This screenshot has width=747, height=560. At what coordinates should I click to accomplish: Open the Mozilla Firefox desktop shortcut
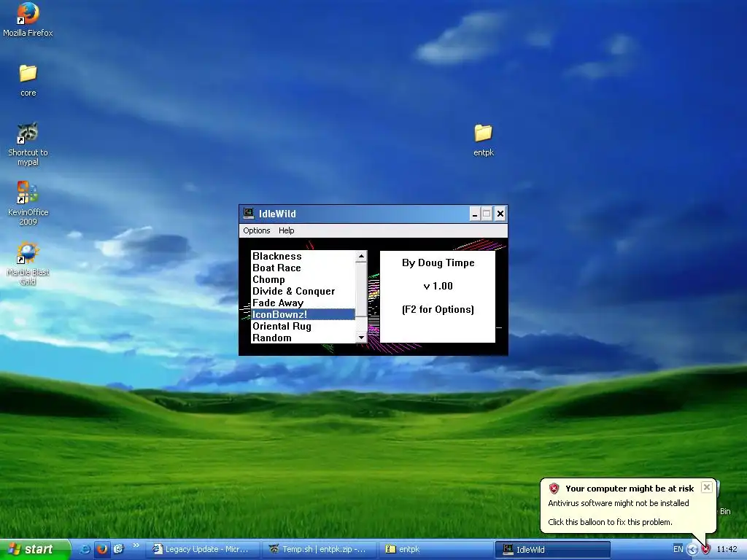tap(28, 20)
